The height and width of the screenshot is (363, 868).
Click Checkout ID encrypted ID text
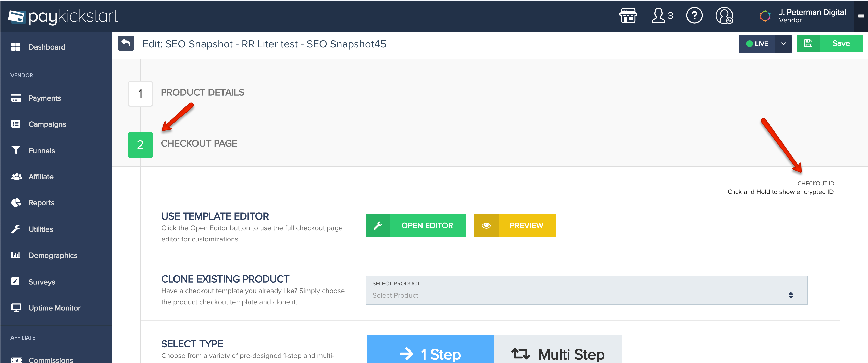pos(780,192)
